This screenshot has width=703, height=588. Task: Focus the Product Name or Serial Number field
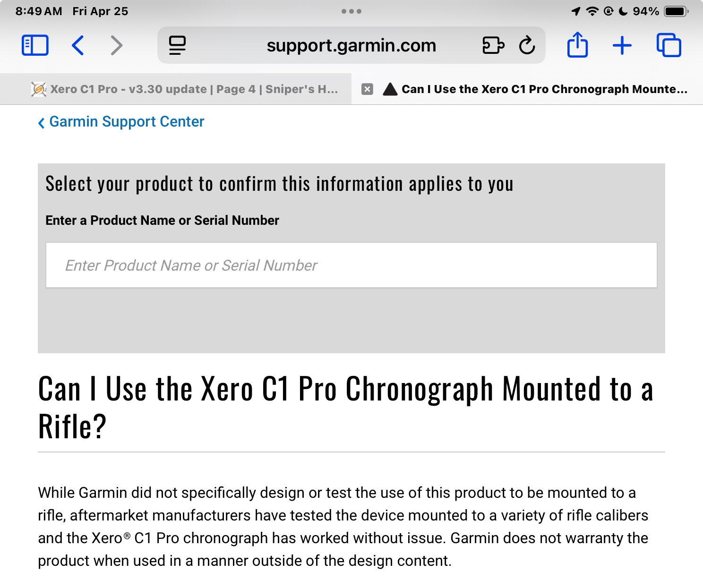click(351, 265)
